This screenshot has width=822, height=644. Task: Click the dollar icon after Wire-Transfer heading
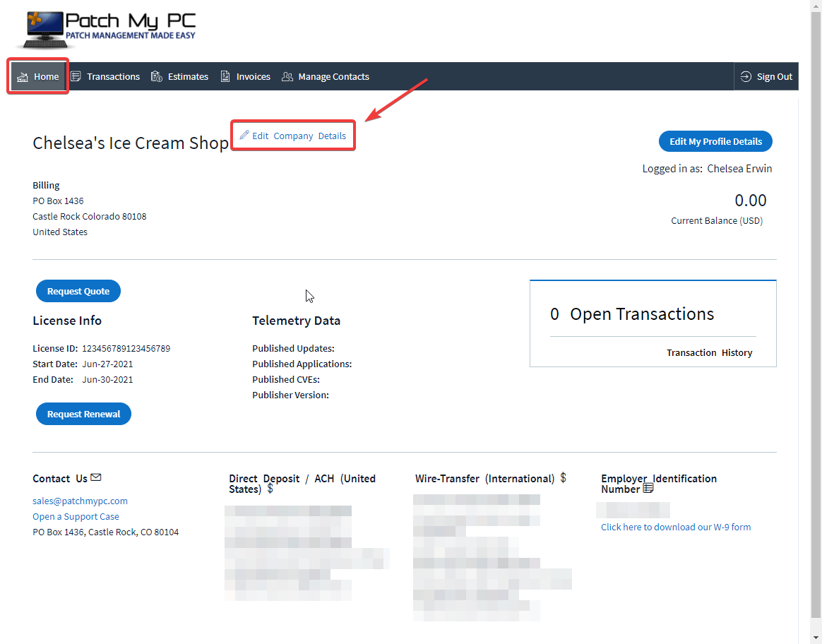563,477
